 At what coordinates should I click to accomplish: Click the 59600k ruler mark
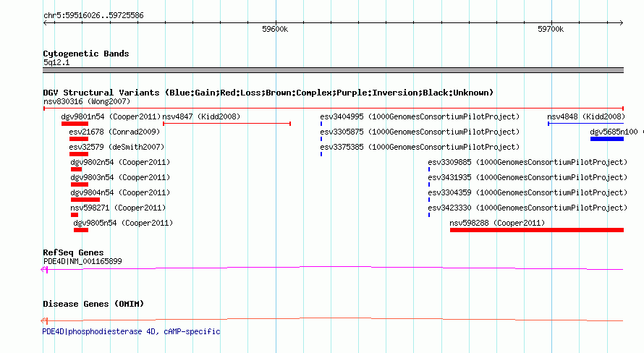pos(275,29)
